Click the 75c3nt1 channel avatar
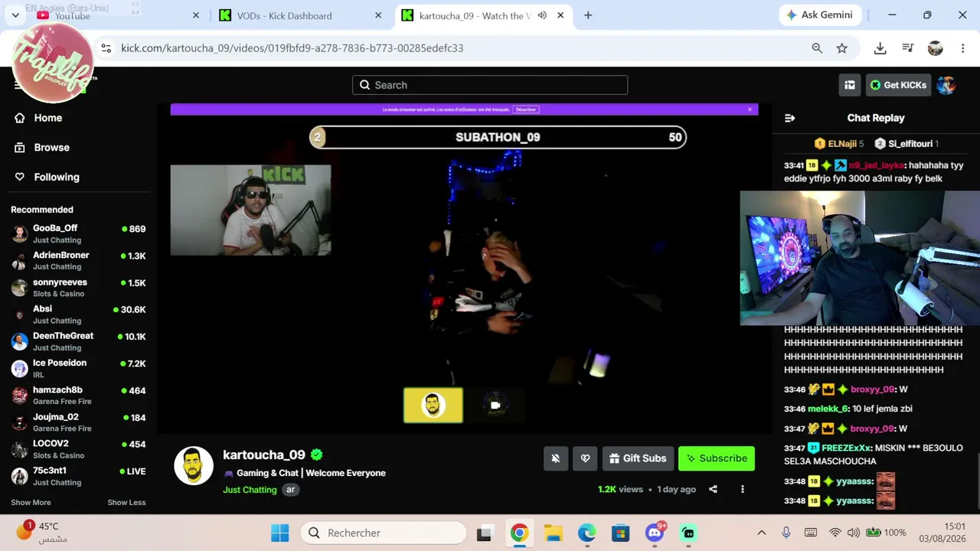This screenshot has height=551, width=980. tap(19, 476)
